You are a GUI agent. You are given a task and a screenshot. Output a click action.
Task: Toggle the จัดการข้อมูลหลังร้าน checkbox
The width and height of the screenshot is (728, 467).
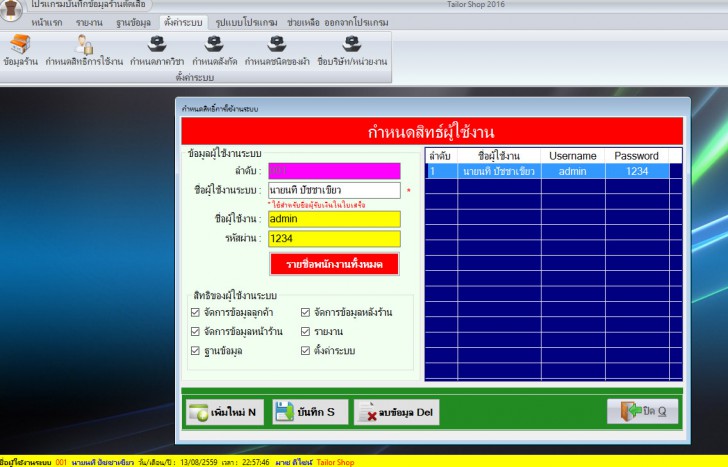point(305,312)
